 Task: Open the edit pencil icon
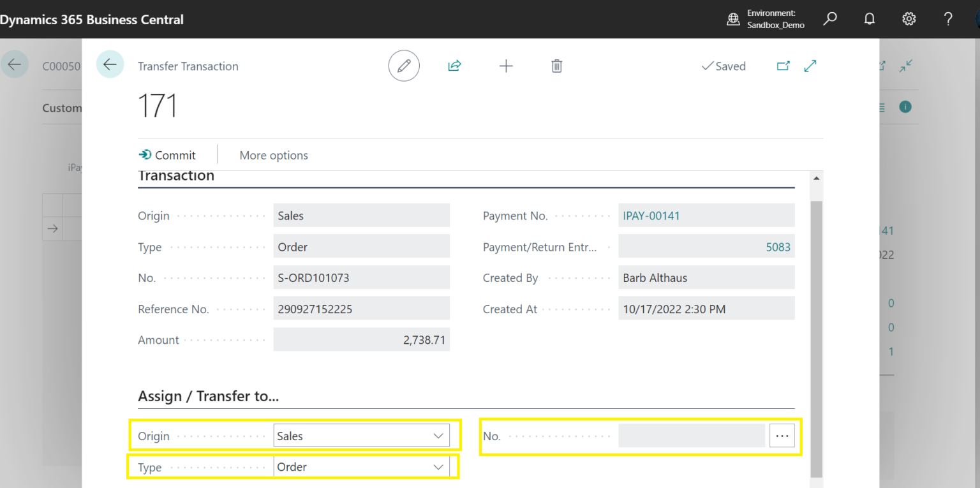pos(403,66)
